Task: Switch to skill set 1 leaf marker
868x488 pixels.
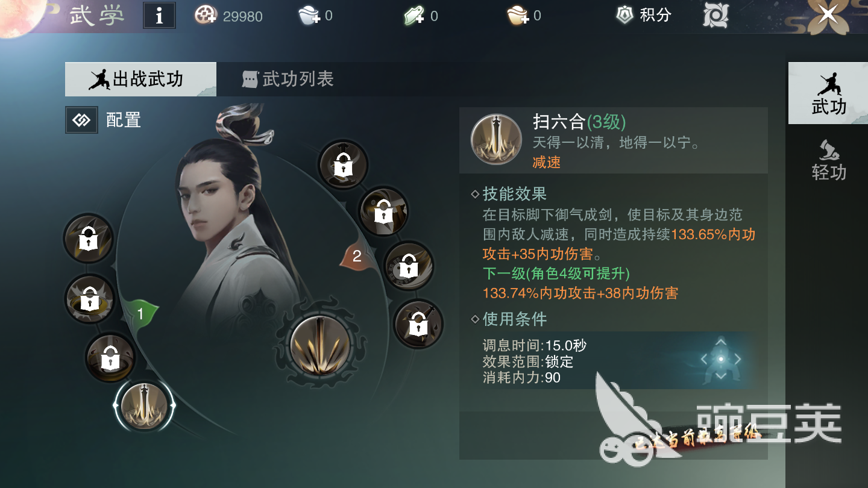Action: point(140,314)
